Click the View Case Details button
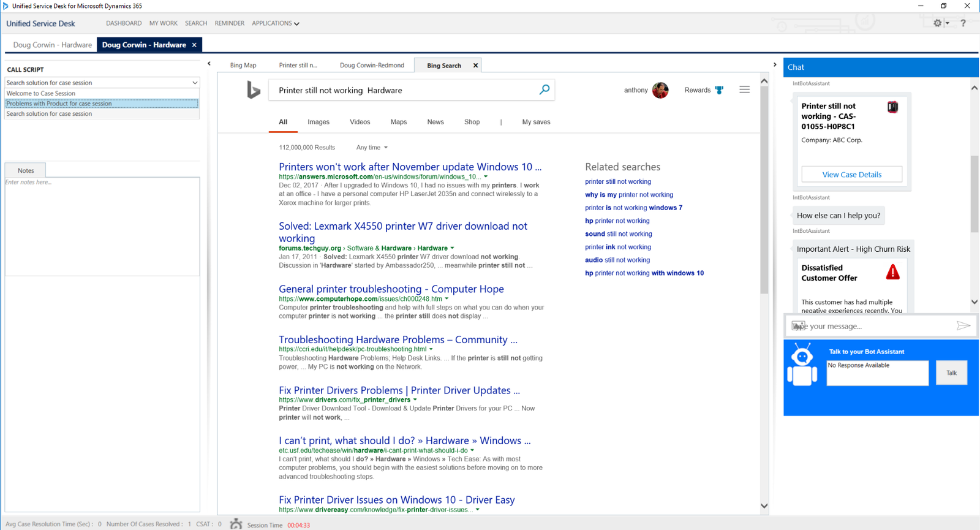980x530 pixels. point(852,175)
